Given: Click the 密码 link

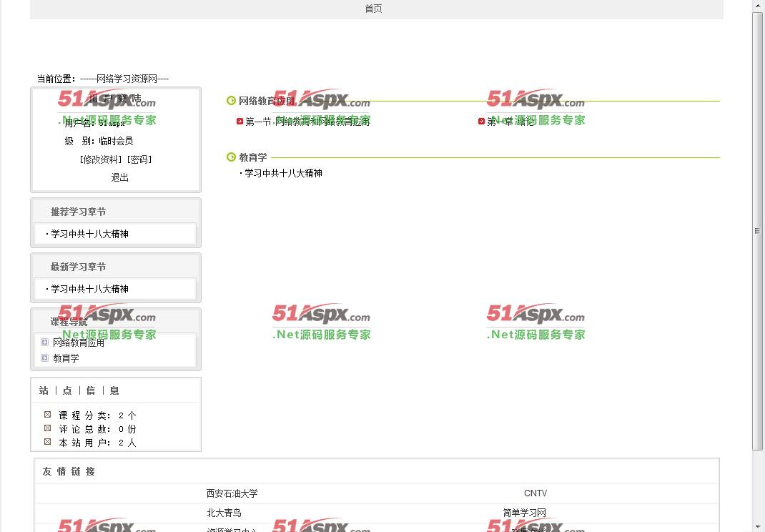Looking at the screenshot, I should pyautogui.click(x=139, y=159).
